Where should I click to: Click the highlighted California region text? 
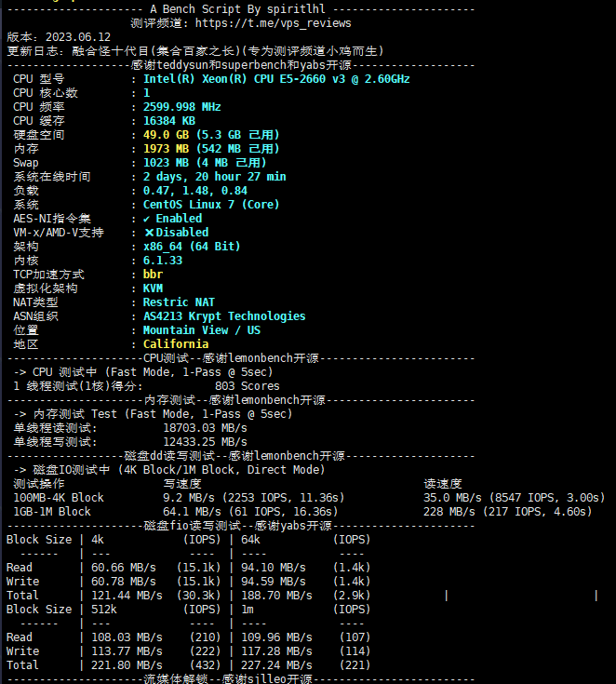[175, 344]
